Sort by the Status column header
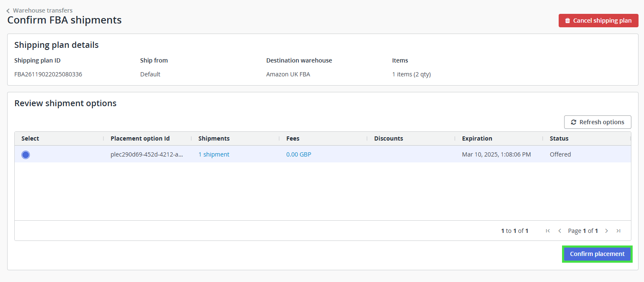 (x=559, y=138)
